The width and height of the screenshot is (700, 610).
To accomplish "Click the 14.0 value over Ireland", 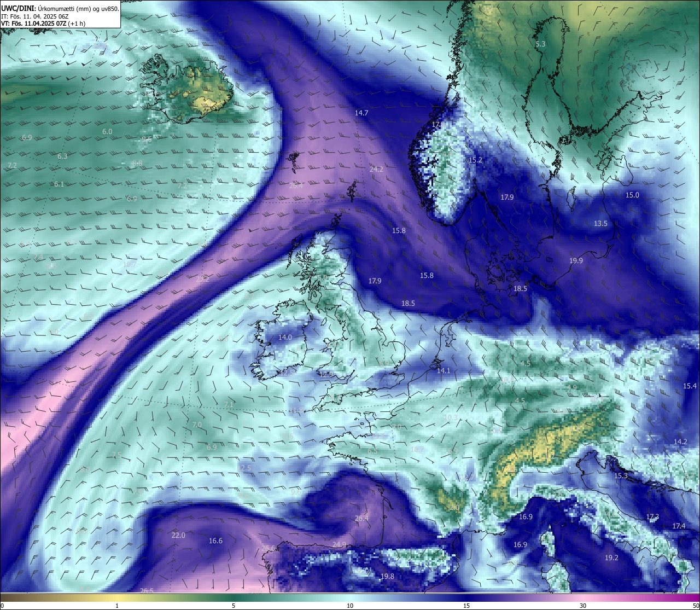I will click(x=285, y=337).
